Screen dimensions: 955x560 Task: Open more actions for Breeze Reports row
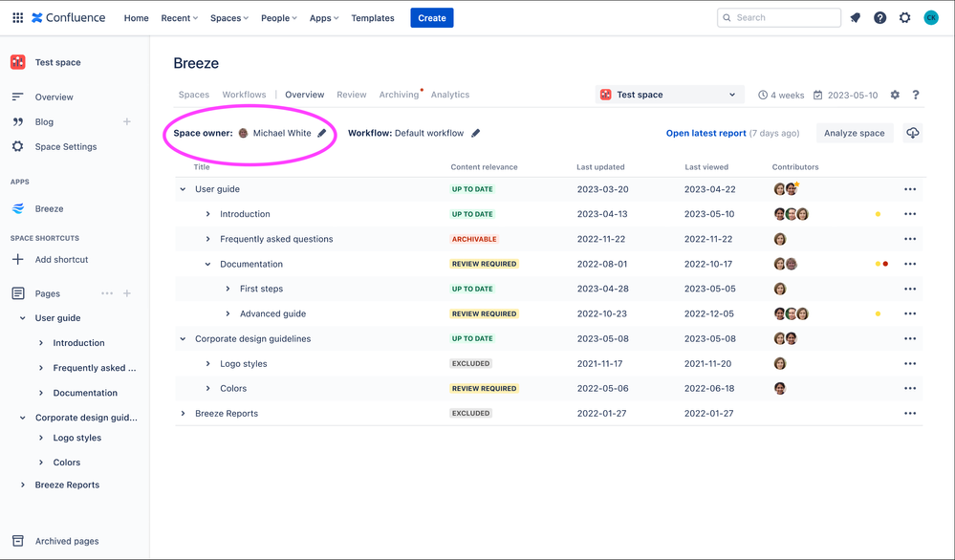tap(910, 413)
